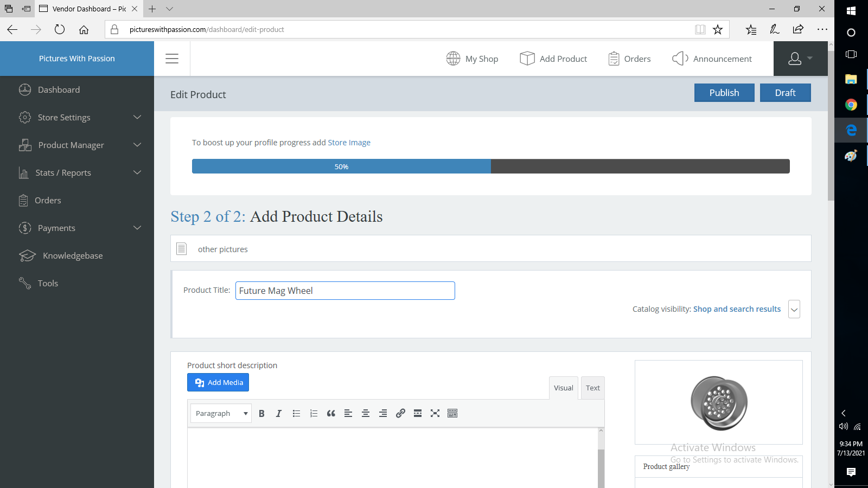Click the Pictures With Passion site title
868x488 pixels.
(77, 59)
